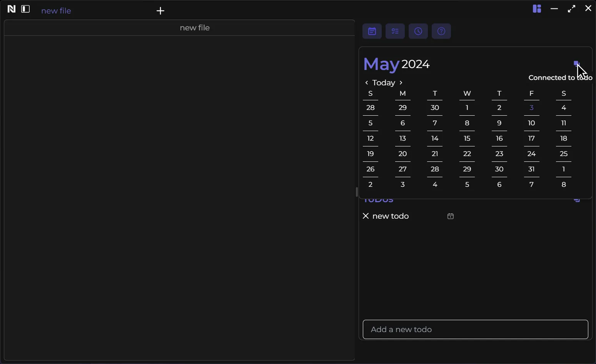596x364 pixels.
Task: Go to previous month with left chevron
Action: tap(367, 83)
